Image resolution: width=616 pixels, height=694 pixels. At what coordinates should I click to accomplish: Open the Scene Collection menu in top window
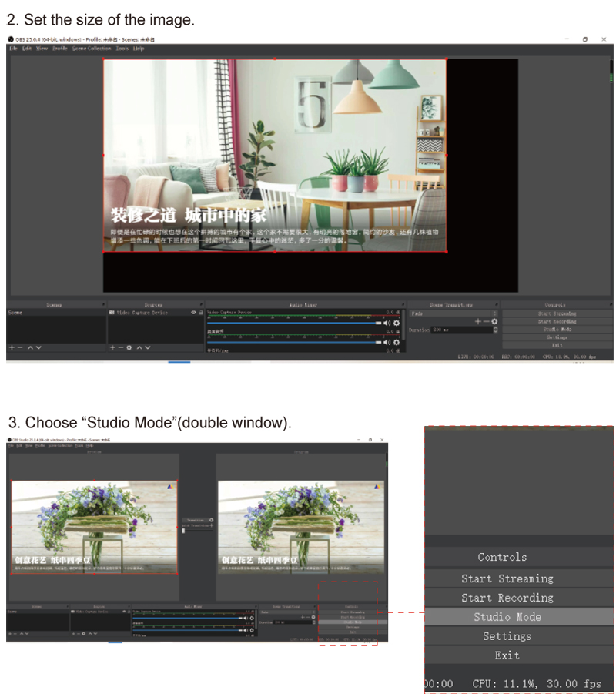coord(92,49)
